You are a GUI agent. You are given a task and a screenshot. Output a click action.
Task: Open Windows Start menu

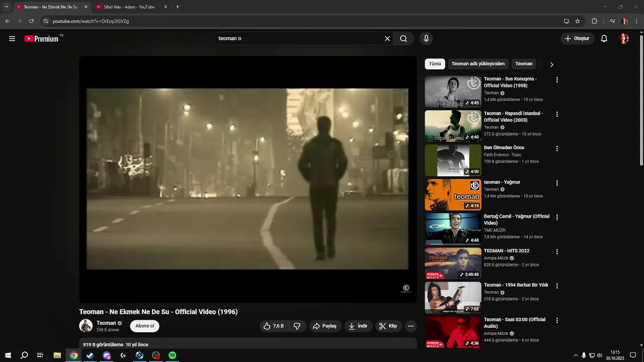click(8, 355)
